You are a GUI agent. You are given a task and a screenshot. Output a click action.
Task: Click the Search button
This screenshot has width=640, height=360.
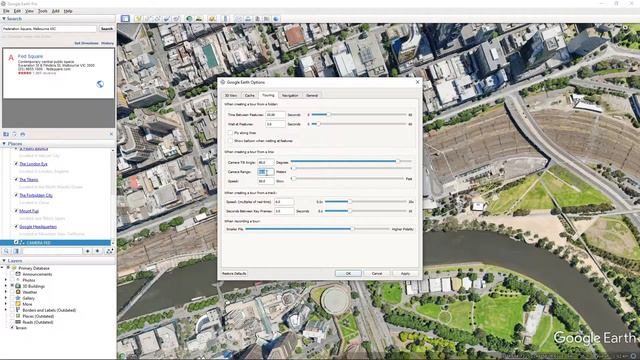coord(107,29)
